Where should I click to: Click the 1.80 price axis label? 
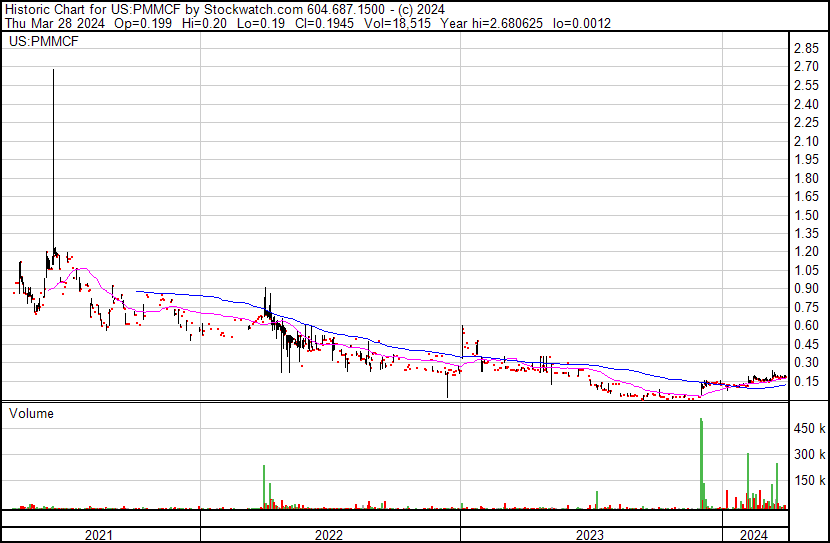(806, 178)
